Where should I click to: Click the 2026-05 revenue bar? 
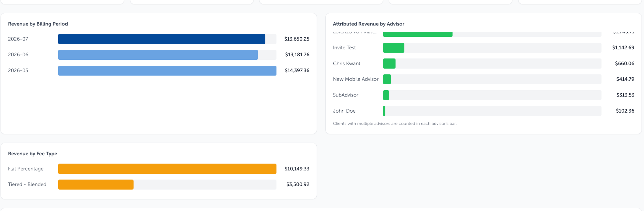tap(167, 70)
